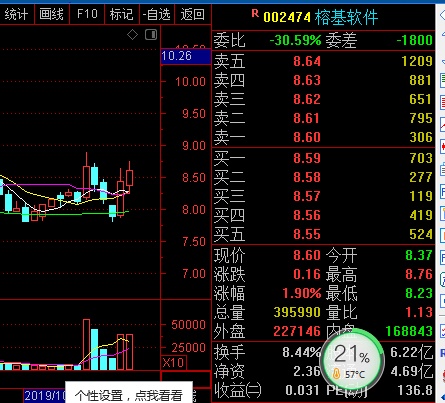The width and height of the screenshot is (445, 403).
Task: Click the 净资 net asset value 2.36
Action: click(x=307, y=371)
